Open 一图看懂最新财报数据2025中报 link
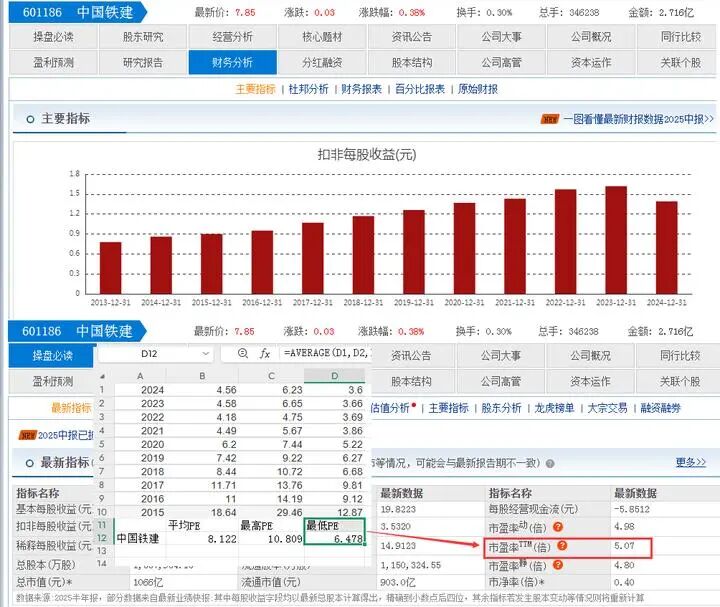720x607 pixels. coord(638,119)
